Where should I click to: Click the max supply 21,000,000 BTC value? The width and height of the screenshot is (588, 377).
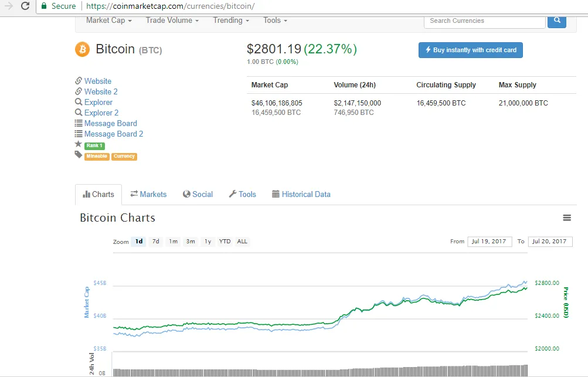(523, 103)
